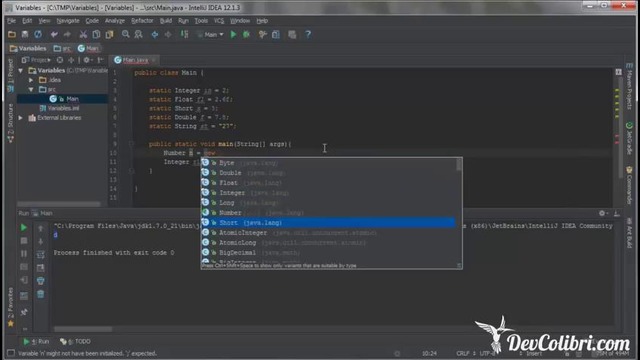Open the VCS menu
The width and height of the screenshot is (640, 360).
click(x=219, y=21)
